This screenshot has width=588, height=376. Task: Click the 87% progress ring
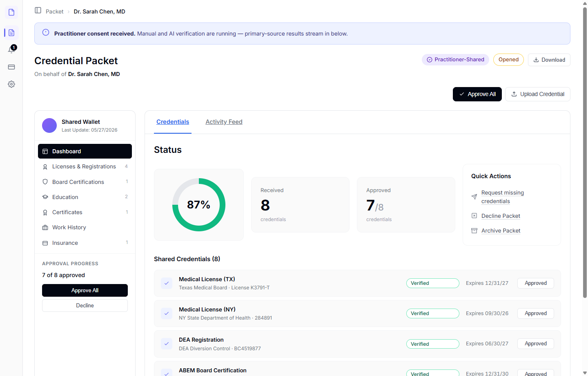click(199, 205)
